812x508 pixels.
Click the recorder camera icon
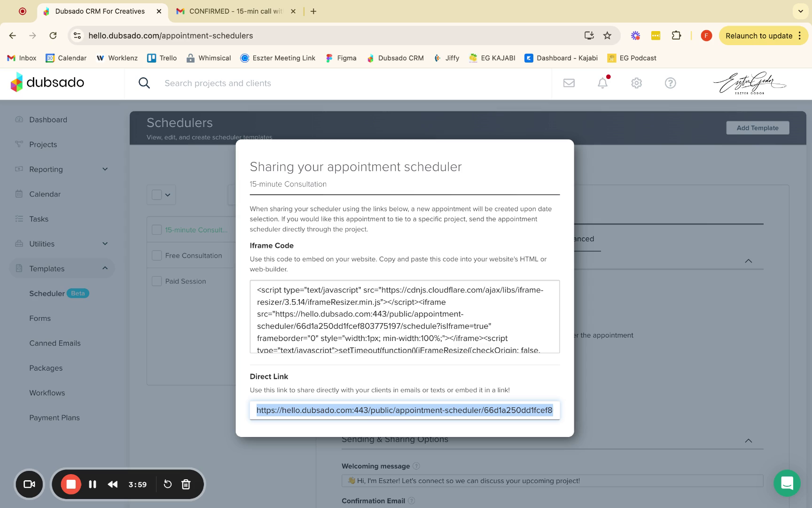tap(30, 484)
